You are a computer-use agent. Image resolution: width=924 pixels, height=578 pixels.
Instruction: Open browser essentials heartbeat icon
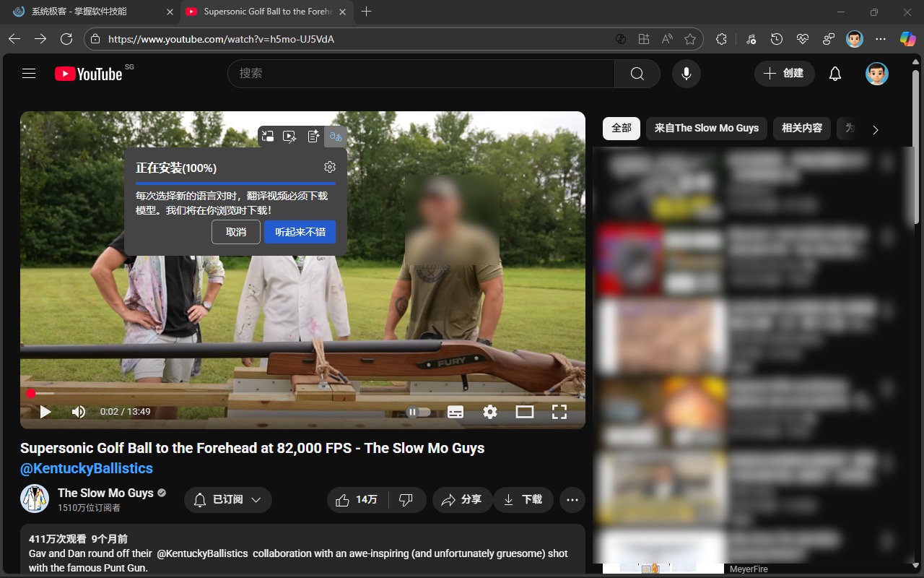pos(803,39)
